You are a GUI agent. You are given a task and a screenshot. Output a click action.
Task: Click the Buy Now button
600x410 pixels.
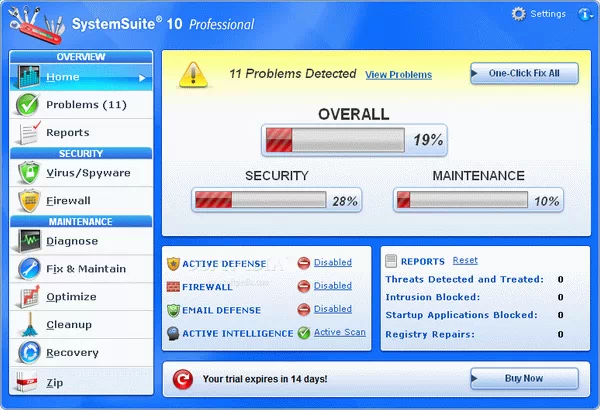(x=524, y=378)
